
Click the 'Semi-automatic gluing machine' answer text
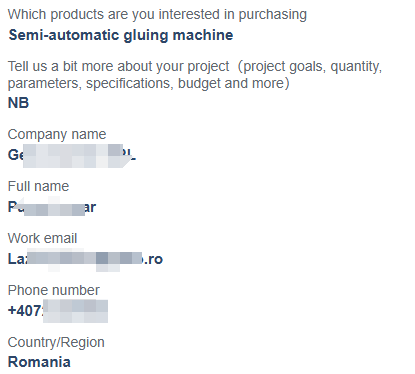(121, 35)
